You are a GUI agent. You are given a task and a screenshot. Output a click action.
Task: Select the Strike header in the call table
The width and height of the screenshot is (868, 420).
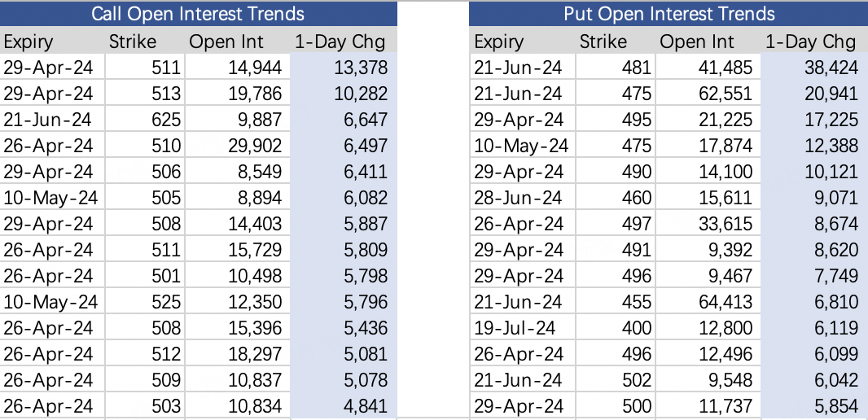coord(131,42)
